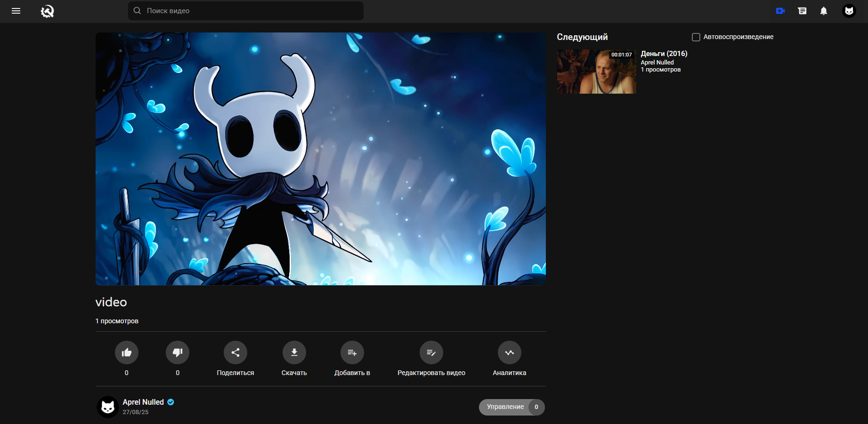Screen dimensions: 868x424
Task: Click the Управление button
Action: [512, 407]
